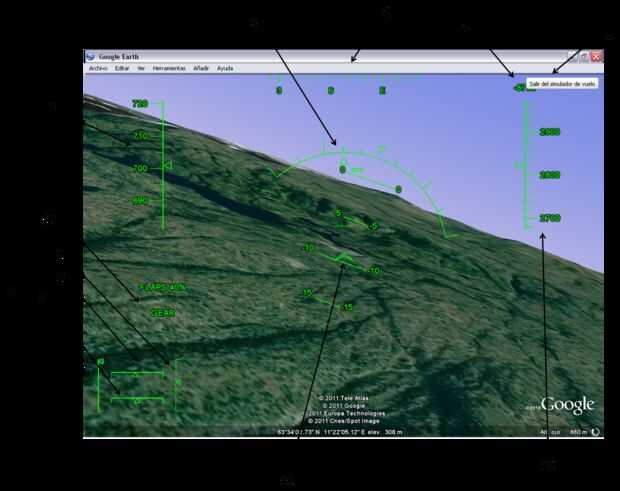Click the Google Earth title bar icon
Screen dimensions: 620x491
pyautogui.click(x=90, y=57)
